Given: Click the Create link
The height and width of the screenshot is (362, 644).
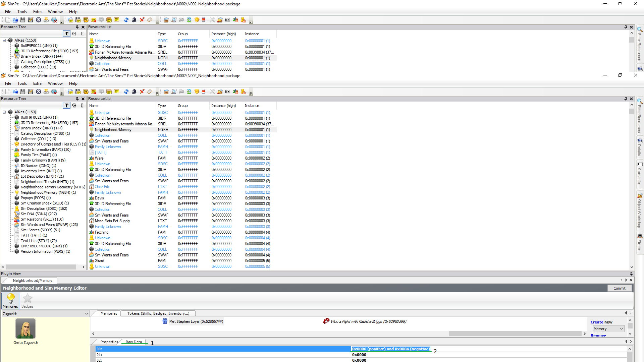Looking at the screenshot, I should (597, 322).
